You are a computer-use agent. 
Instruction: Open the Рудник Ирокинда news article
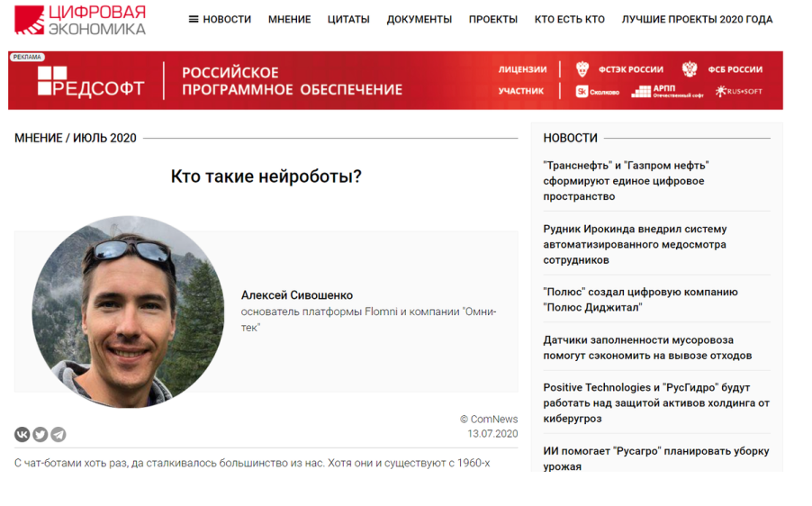click(635, 244)
